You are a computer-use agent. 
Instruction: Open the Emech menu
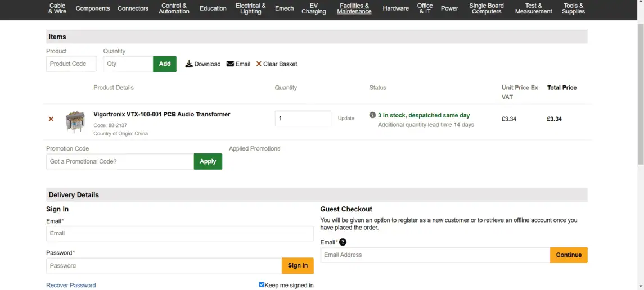click(x=284, y=8)
